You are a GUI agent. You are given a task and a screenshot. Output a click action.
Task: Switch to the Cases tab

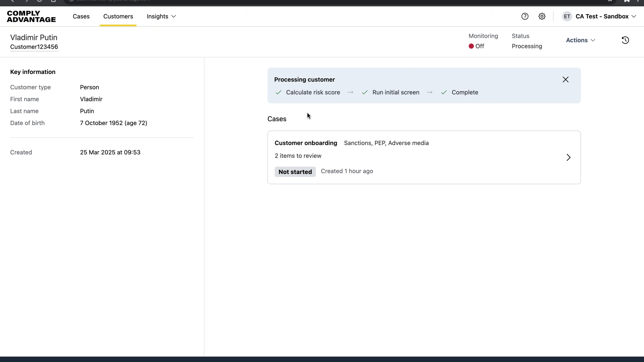[81, 16]
